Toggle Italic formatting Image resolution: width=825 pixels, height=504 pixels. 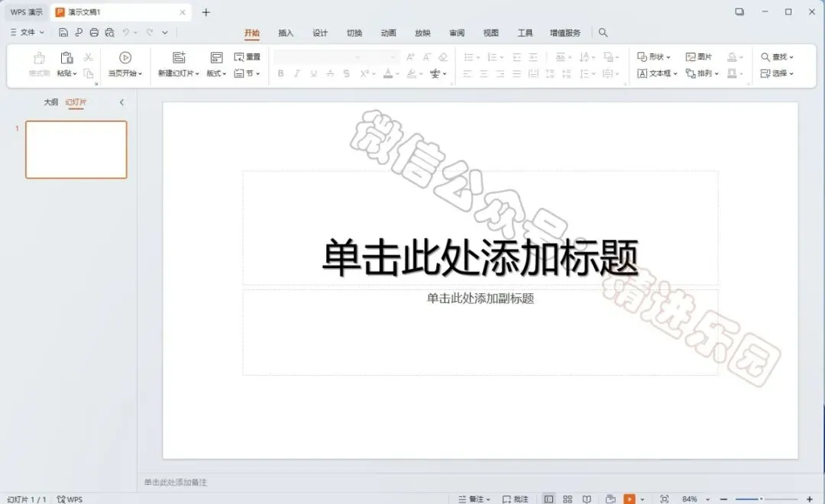(297, 73)
